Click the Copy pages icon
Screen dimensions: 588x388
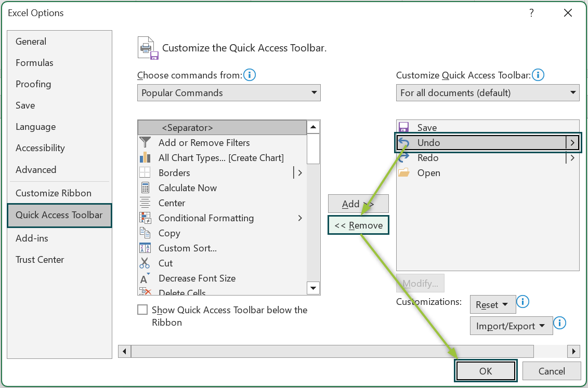(145, 233)
